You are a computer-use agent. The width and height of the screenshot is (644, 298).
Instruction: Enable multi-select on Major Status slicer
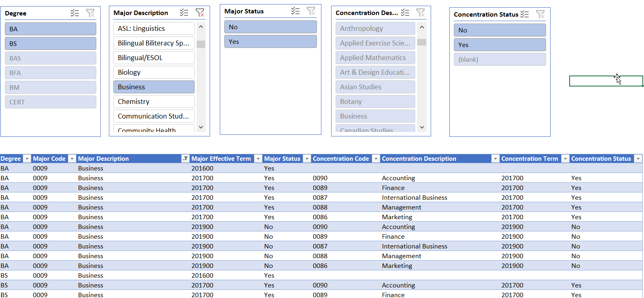pos(295,11)
